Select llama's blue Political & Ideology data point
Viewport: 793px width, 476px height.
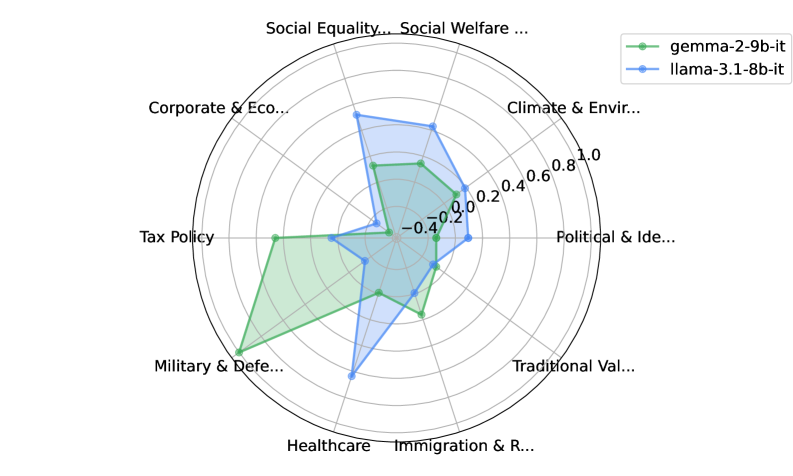point(467,238)
